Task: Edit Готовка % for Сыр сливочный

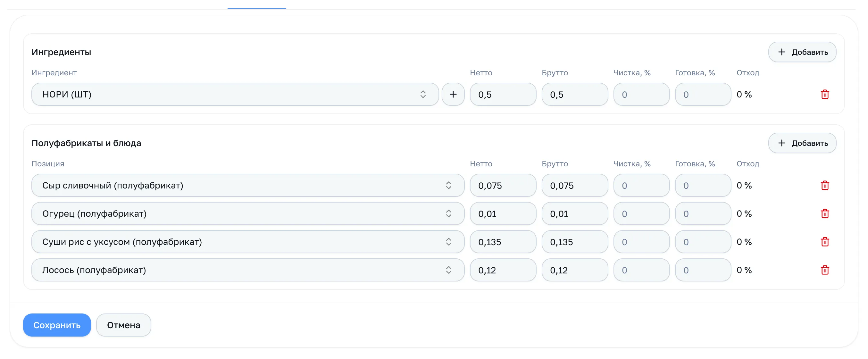Action: point(703,185)
